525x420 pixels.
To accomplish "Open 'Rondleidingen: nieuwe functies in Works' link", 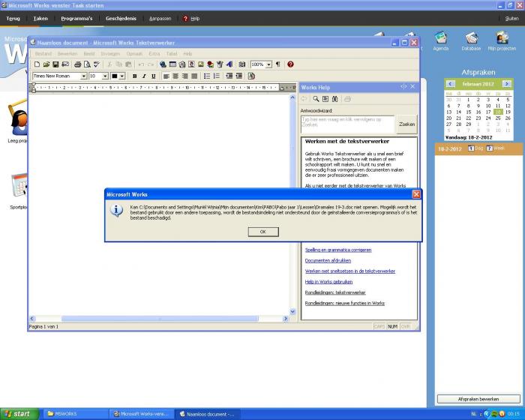I will tap(345, 304).
